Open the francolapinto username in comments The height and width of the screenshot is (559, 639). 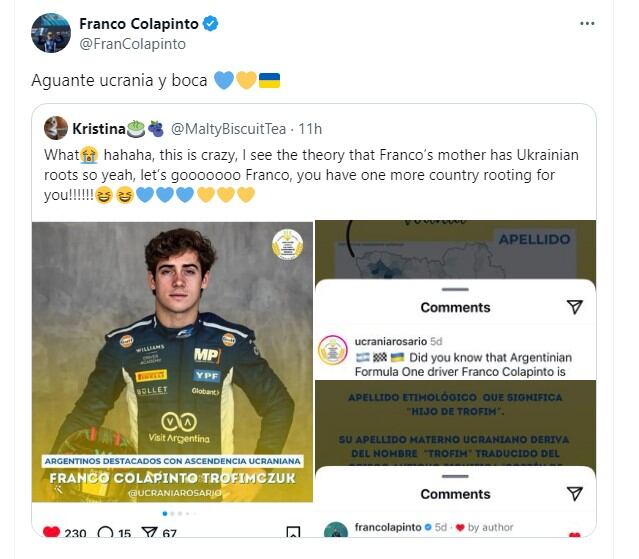pyautogui.click(x=389, y=527)
